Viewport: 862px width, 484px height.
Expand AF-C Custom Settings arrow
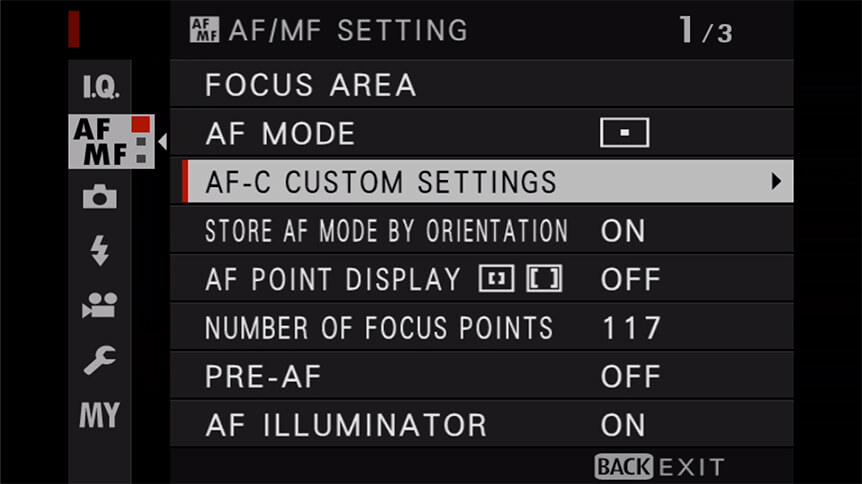pyautogui.click(x=775, y=182)
